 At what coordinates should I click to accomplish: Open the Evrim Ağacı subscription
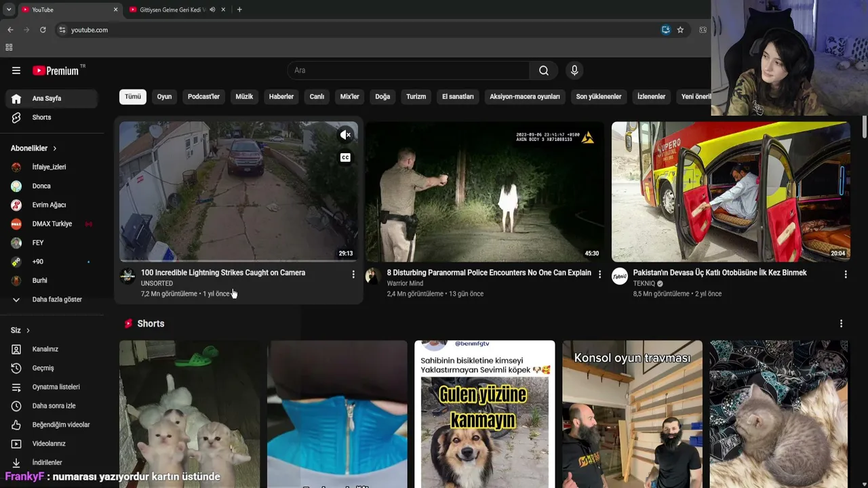[x=52, y=205]
